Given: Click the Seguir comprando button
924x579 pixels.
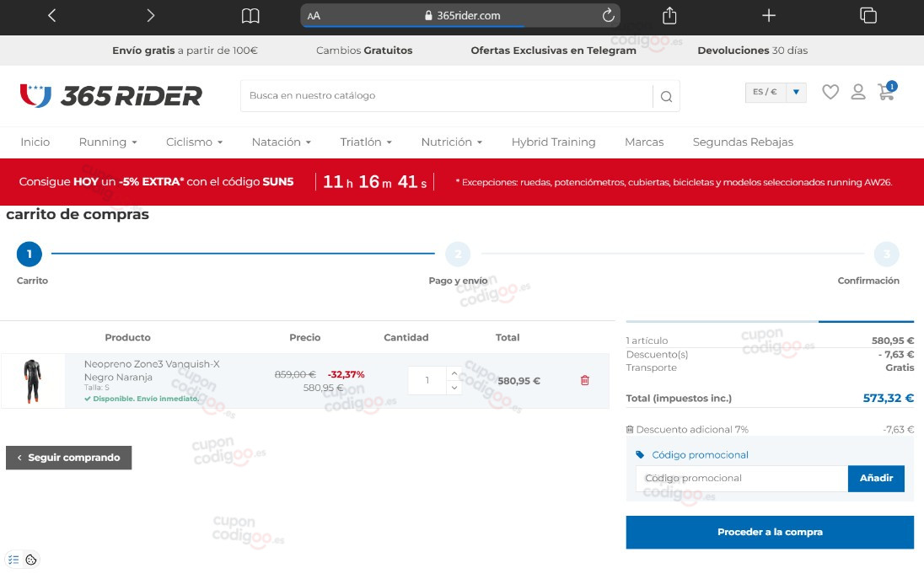Looking at the screenshot, I should pyautogui.click(x=69, y=458).
